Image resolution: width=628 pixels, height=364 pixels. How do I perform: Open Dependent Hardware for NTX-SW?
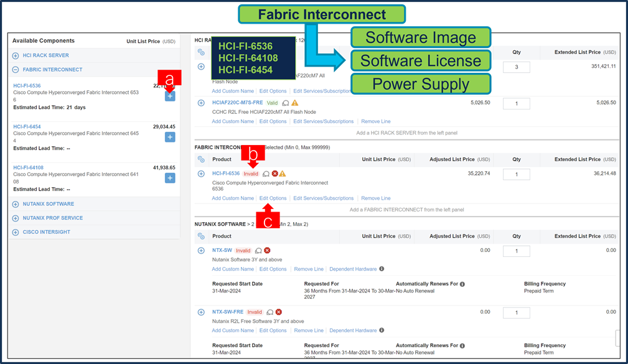(x=353, y=269)
